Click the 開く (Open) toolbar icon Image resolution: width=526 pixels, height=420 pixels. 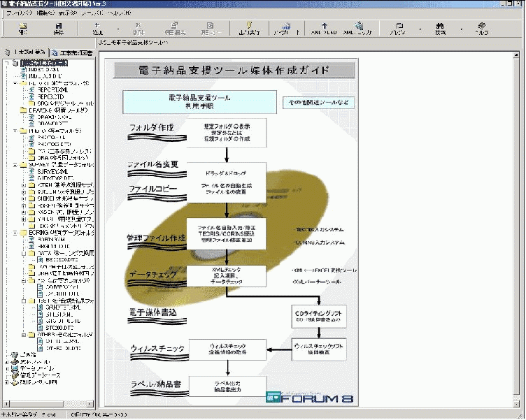tap(23, 29)
